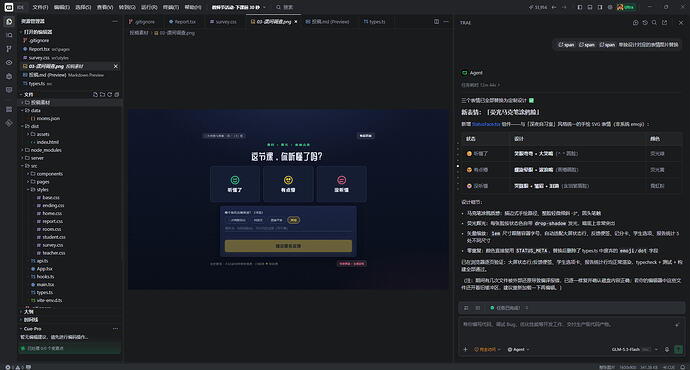Click the Collapse All icon in file section header
The height and width of the screenshot is (370, 690).
pos(117,95)
